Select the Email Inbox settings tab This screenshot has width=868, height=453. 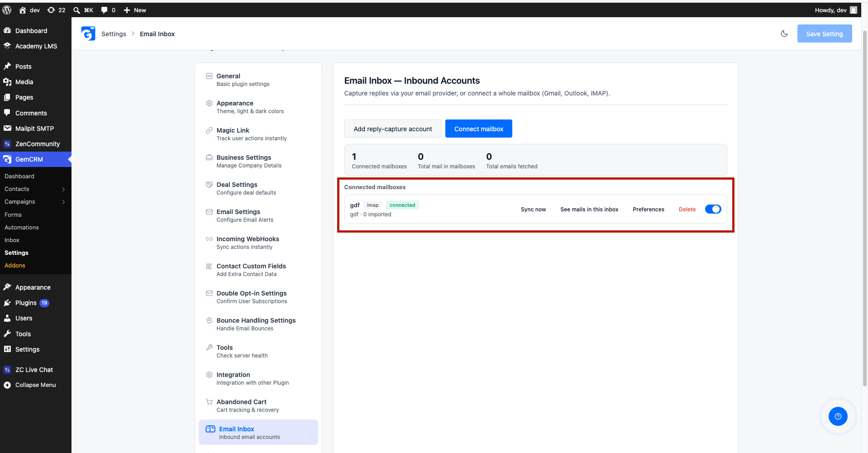(258, 432)
